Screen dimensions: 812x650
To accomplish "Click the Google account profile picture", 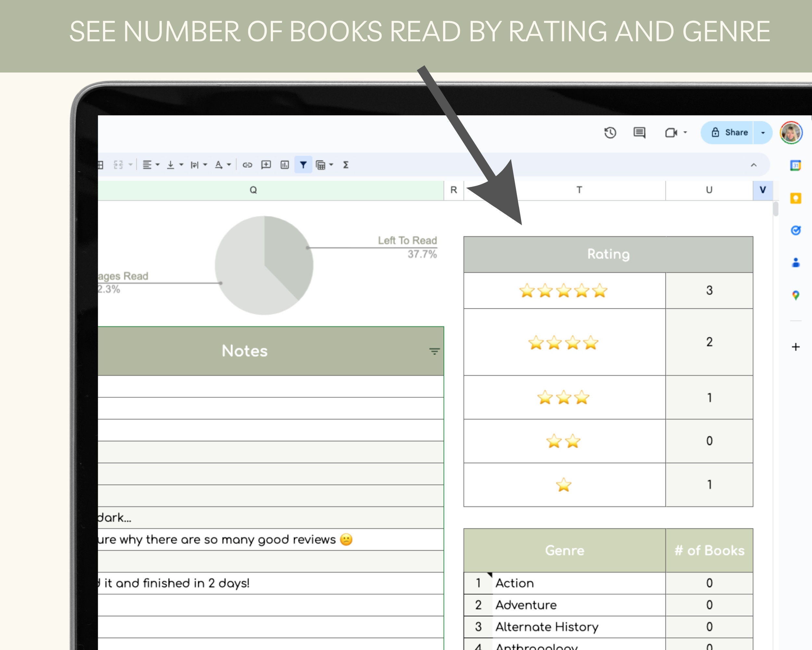I will (x=791, y=133).
